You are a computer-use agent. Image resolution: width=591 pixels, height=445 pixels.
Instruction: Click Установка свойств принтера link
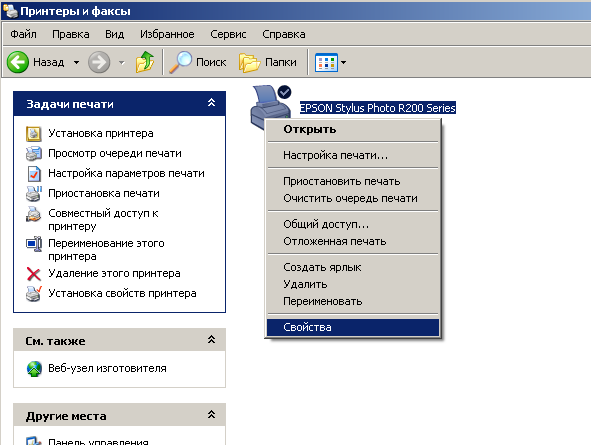click(122, 293)
